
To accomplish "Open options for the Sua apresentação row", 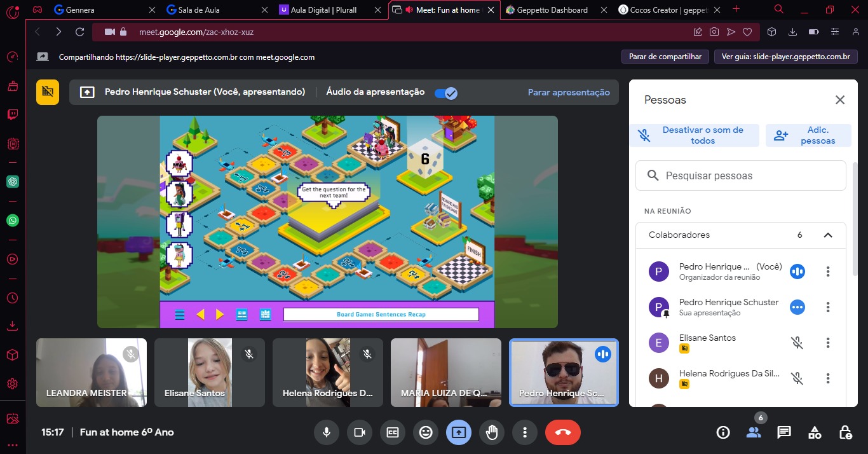I will point(828,307).
